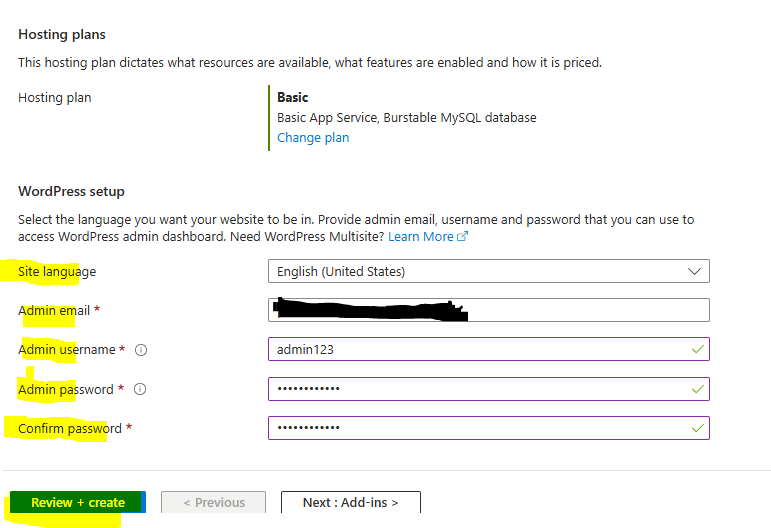Focus the Confirm password field
This screenshot has width=771, height=528.
(489, 428)
